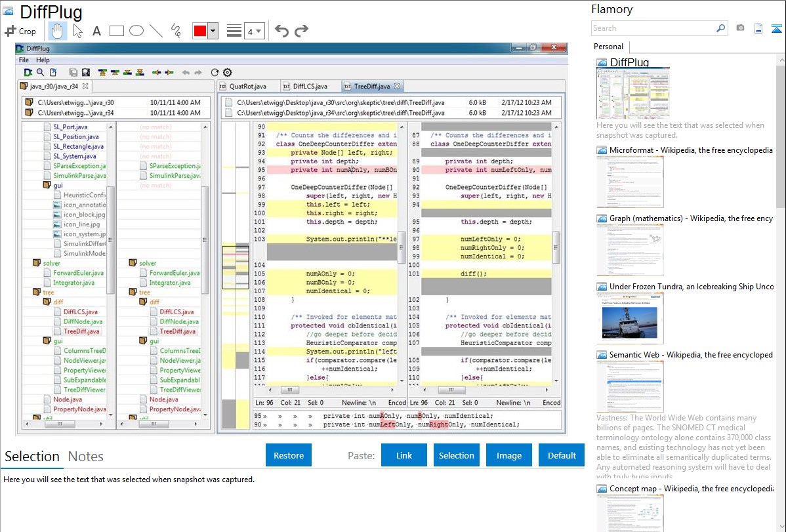
Task: Click the Restore button
Action: coord(288,455)
